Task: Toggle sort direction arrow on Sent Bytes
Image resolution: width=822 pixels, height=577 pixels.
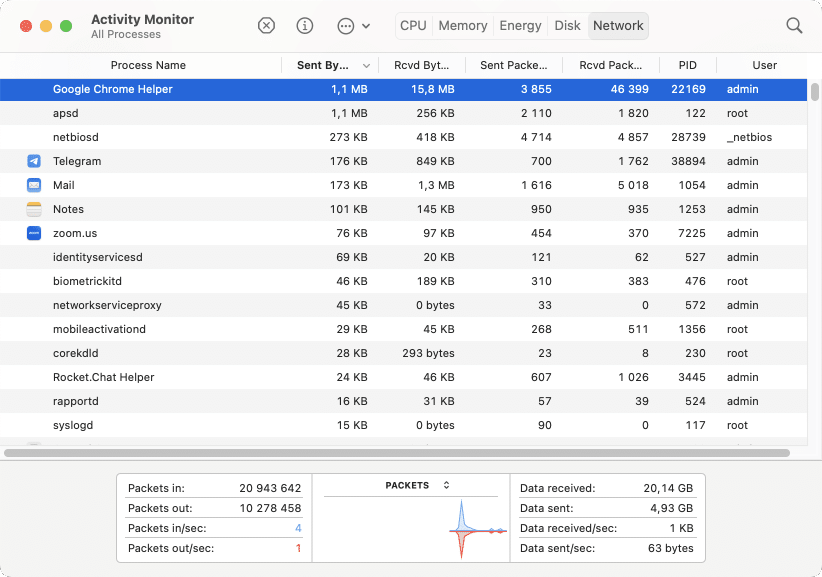Action: (366, 66)
